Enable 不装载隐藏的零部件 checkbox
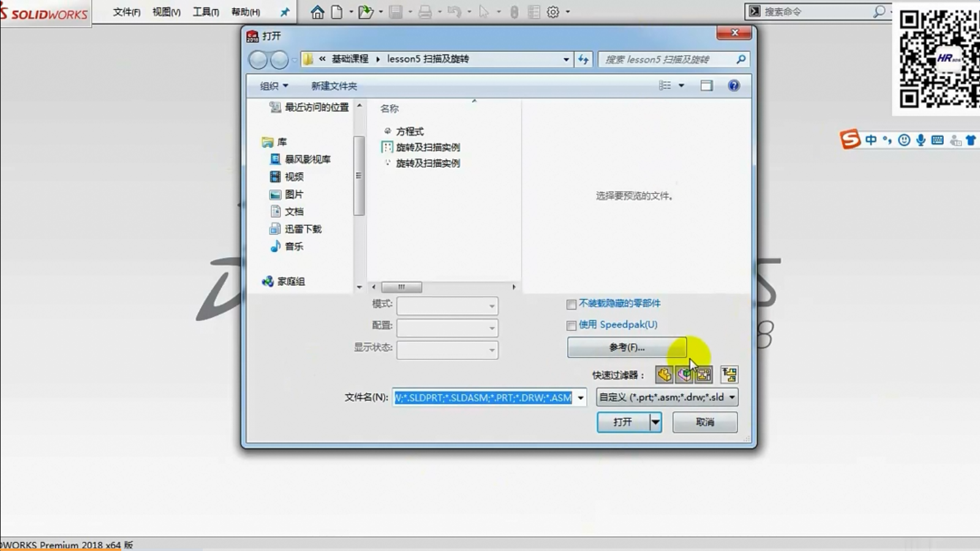Screen dimensions: 980x551 coord(571,304)
